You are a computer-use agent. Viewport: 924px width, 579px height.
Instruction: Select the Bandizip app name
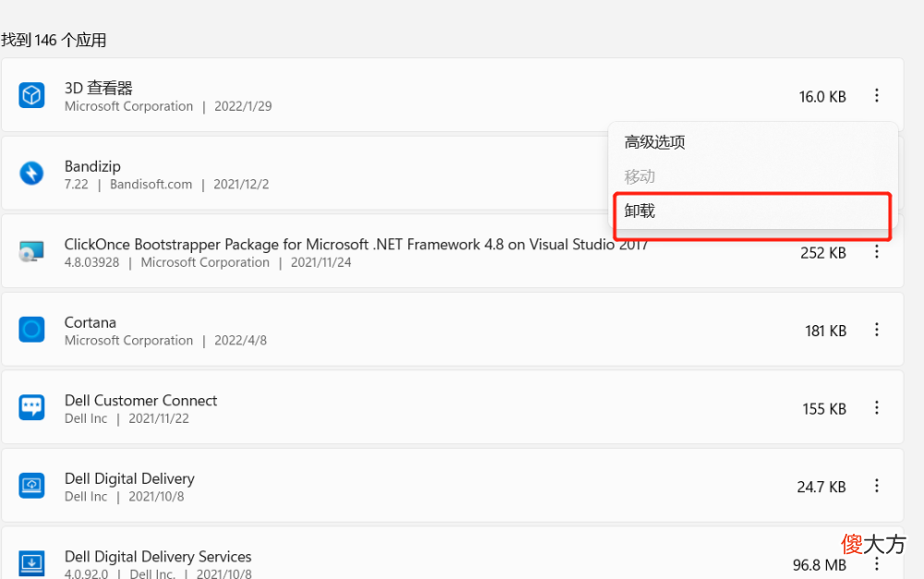click(92, 166)
